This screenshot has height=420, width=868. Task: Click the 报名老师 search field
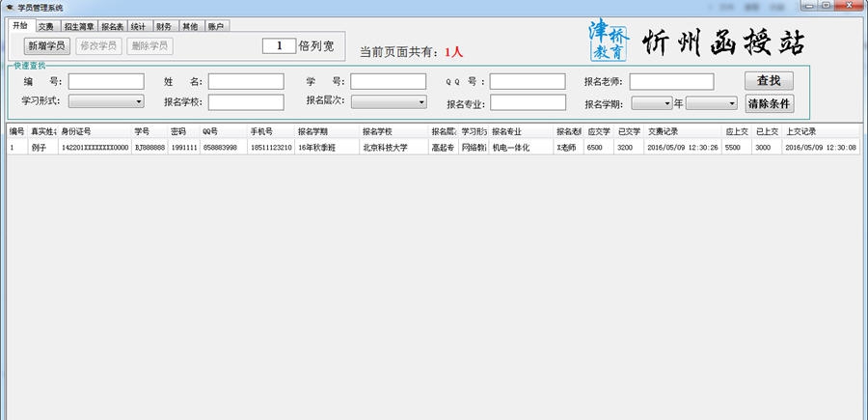671,81
